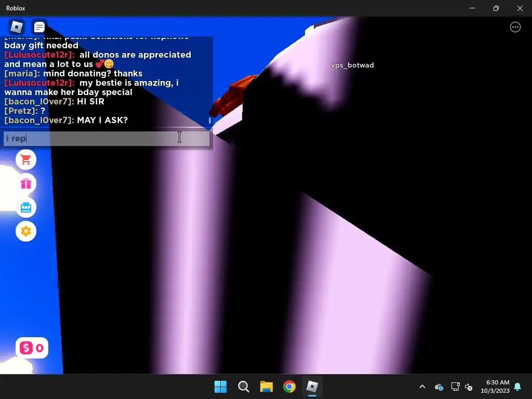Screen dimensions: 532x399
Task: Open the blue gift card button
Action: [26, 207]
